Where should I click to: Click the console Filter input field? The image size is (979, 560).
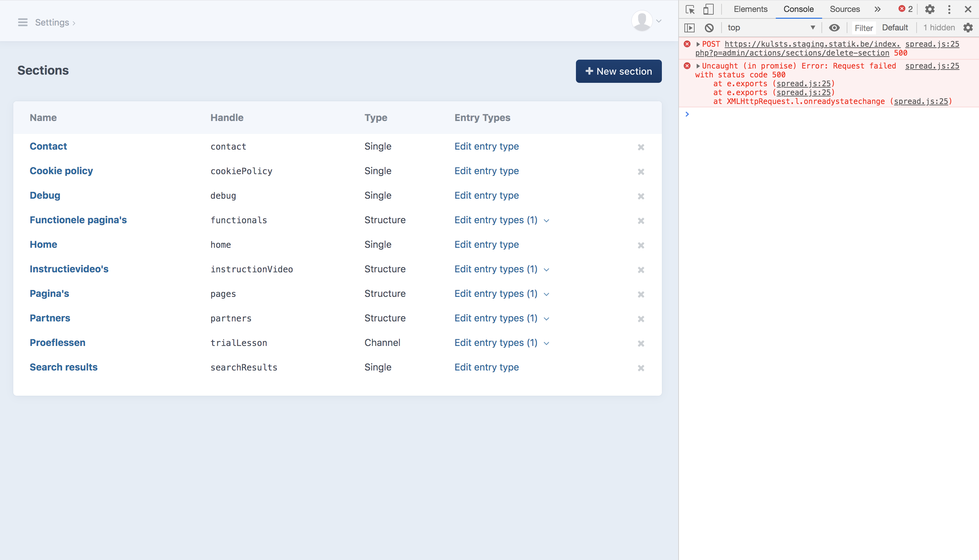pyautogui.click(x=864, y=27)
